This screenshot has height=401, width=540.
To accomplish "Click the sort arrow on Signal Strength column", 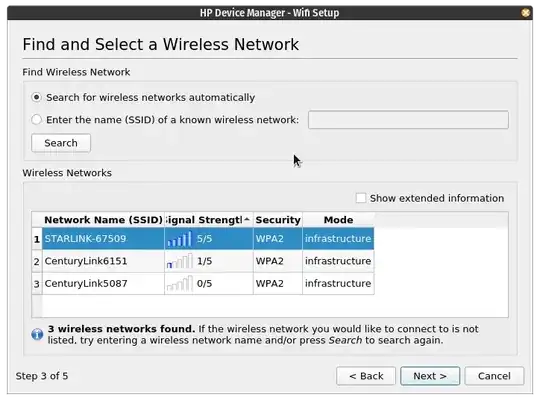I will point(247,219).
